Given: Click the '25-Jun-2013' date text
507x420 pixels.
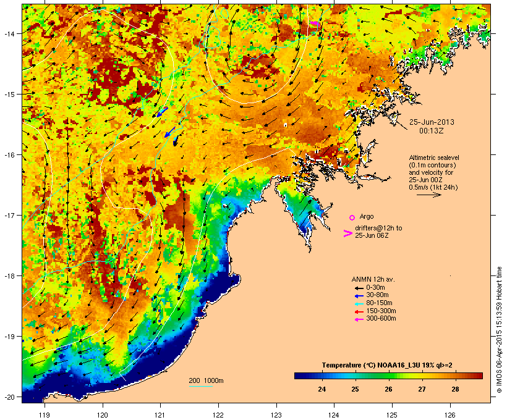Looking at the screenshot, I should [432, 122].
